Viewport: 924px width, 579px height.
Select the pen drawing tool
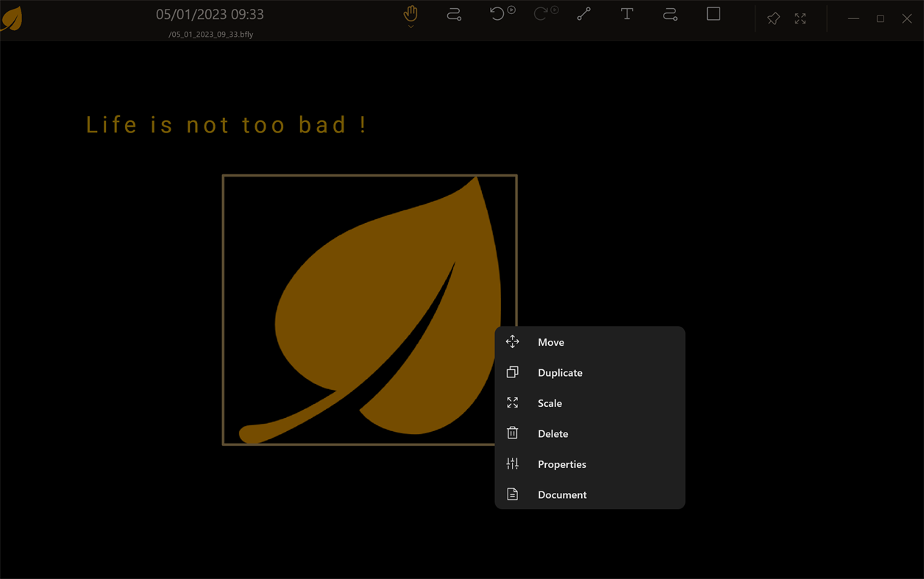(454, 13)
